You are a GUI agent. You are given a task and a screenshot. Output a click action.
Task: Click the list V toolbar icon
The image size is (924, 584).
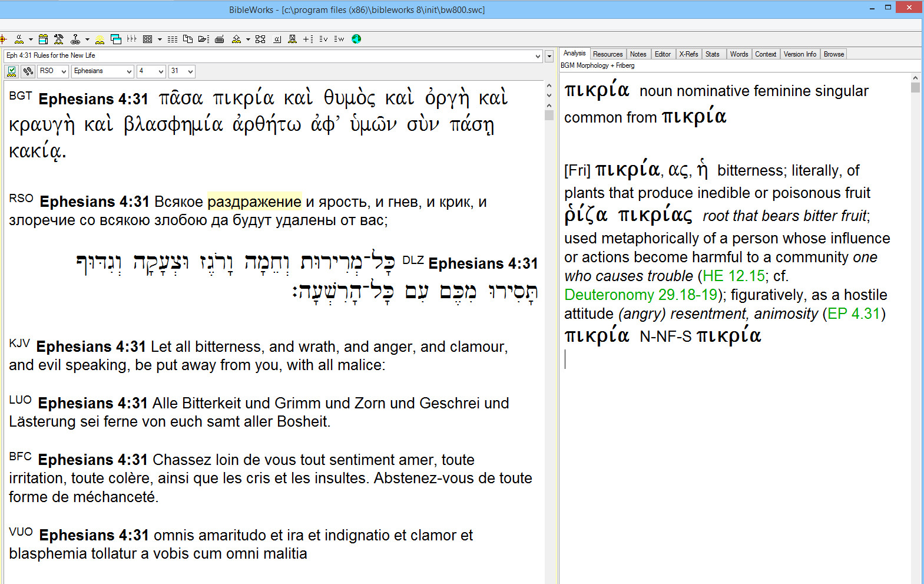pyautogui.click(x=323, y=39)
